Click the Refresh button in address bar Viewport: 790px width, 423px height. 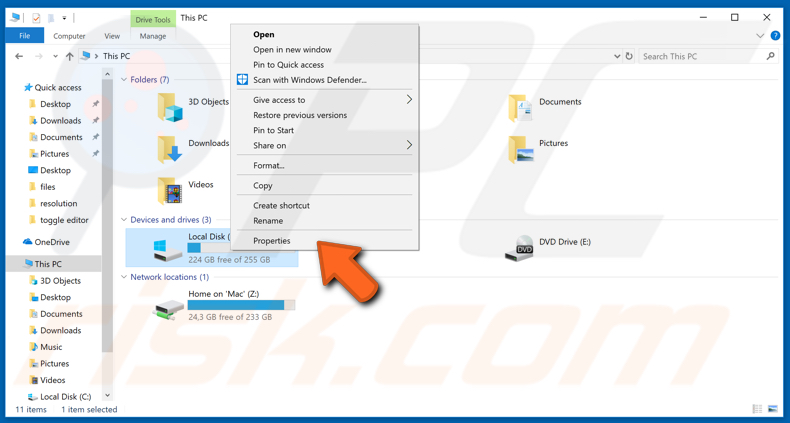[x=629, y=56]
